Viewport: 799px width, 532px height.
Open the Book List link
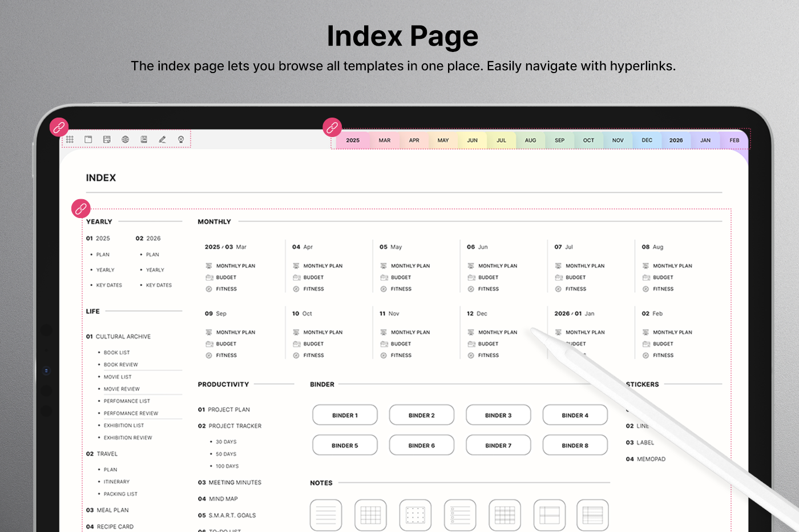tap(116, 353)
